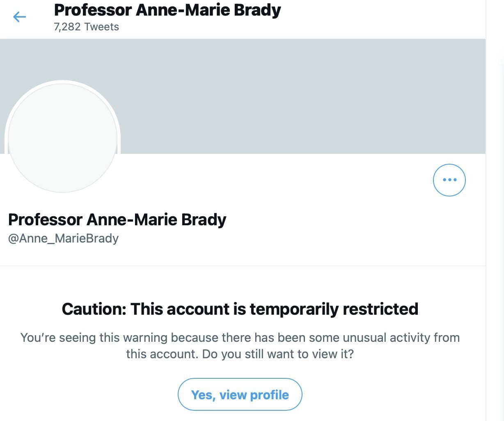Click the right sidebar column strip
This screenshot has width=504, height=421.
495,205
